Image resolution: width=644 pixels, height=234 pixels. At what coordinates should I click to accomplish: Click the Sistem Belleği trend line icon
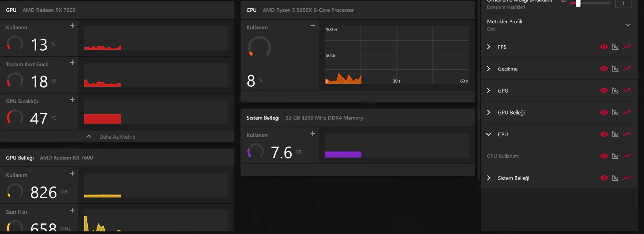tap(627, 178)
